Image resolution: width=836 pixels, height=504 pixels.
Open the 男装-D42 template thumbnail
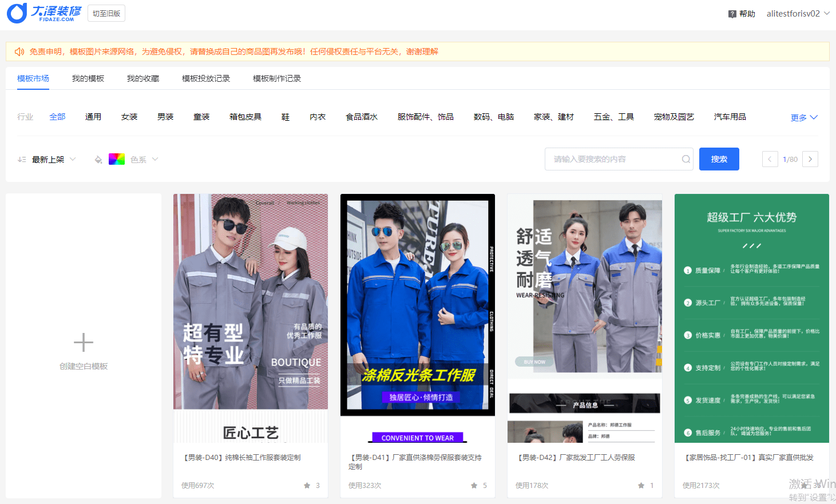point(585,318)
